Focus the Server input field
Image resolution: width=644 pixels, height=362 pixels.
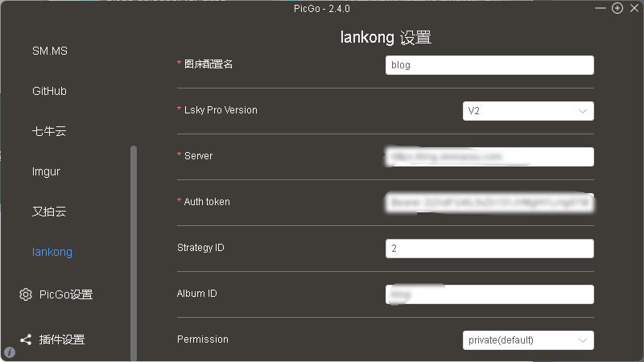[x=489, y=156]
